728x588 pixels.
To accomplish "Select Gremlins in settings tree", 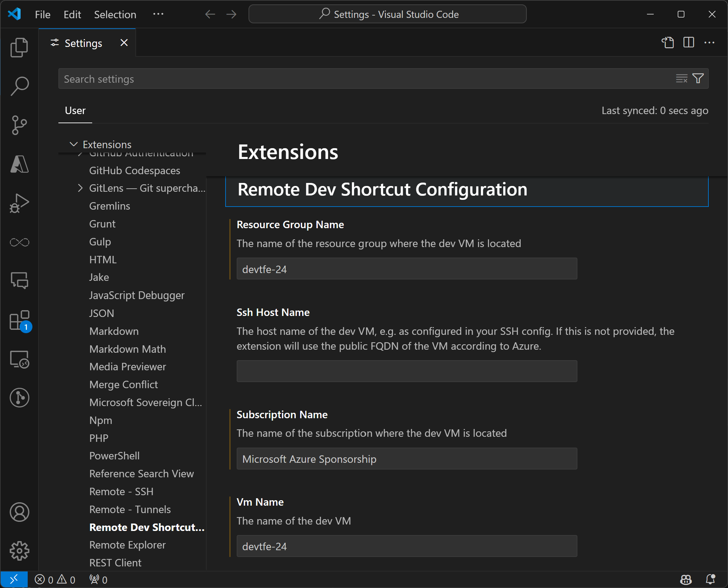I will tap(109, 206).
